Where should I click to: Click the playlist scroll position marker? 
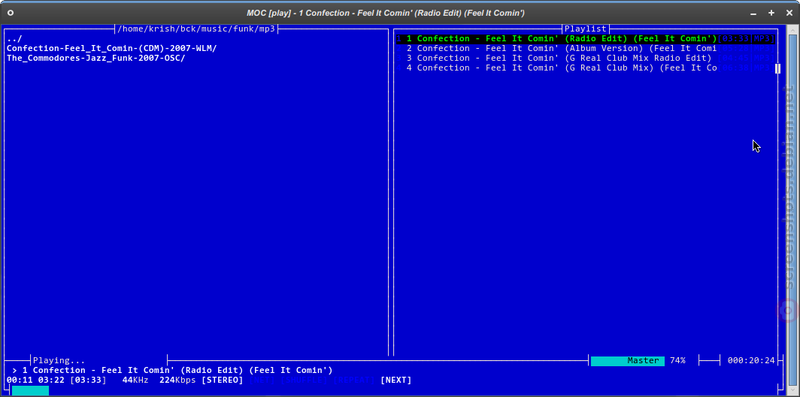click(x=778, y=68)
